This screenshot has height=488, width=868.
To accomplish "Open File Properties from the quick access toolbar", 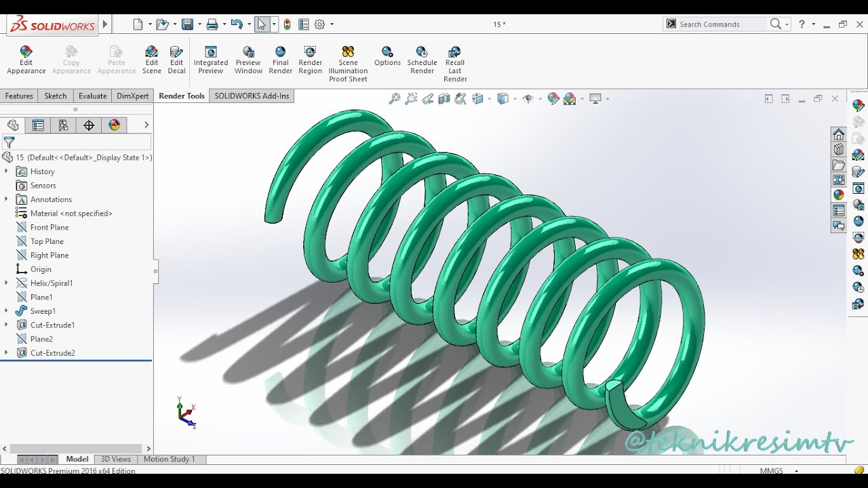I will coord(304,24).
